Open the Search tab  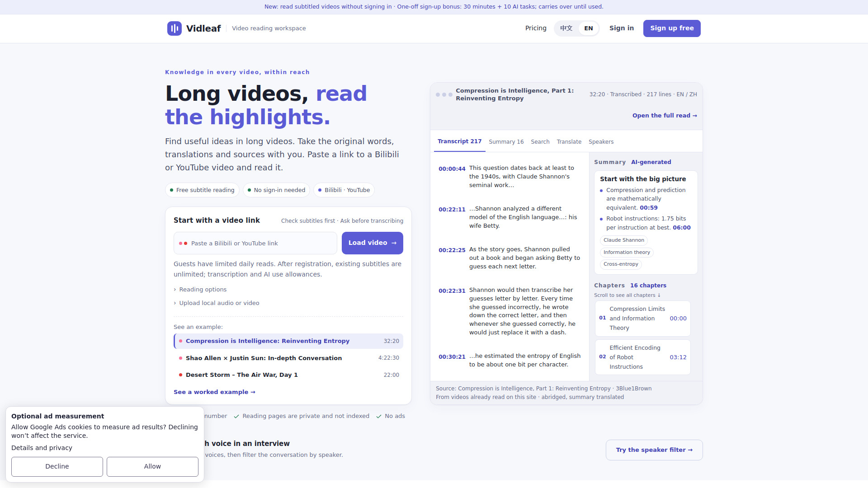pos(540,142)
